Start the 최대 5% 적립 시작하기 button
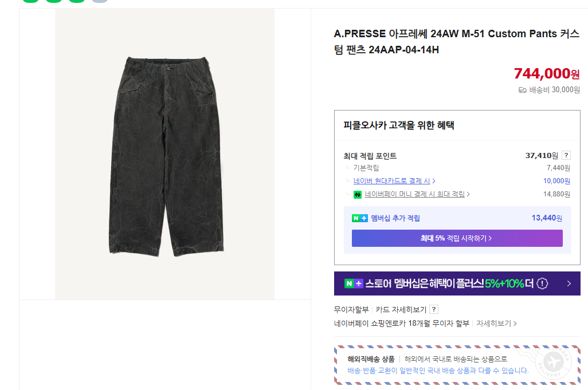Viewport: 588px width, 390px height. click(x=457, y=238)
